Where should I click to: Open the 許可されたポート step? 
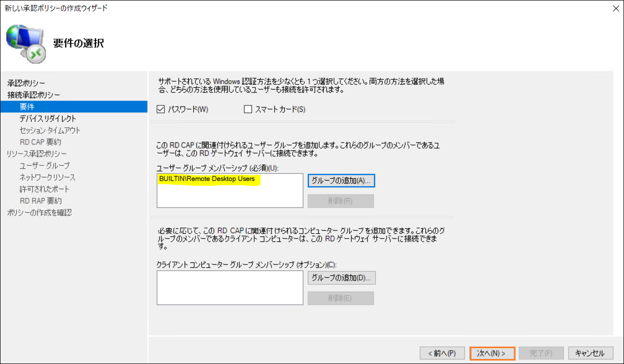[45, 189]
